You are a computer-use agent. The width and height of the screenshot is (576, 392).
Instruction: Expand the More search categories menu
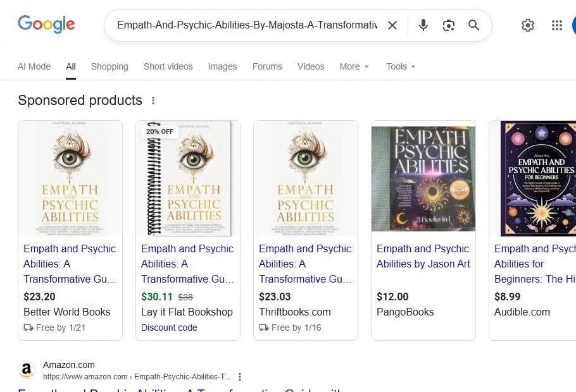(x=353, y=66)
